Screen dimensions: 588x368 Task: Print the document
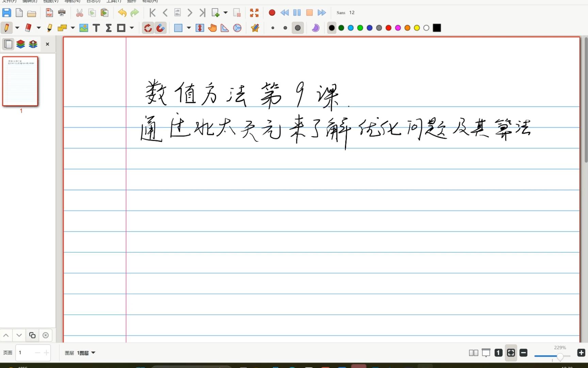point(62,13)
